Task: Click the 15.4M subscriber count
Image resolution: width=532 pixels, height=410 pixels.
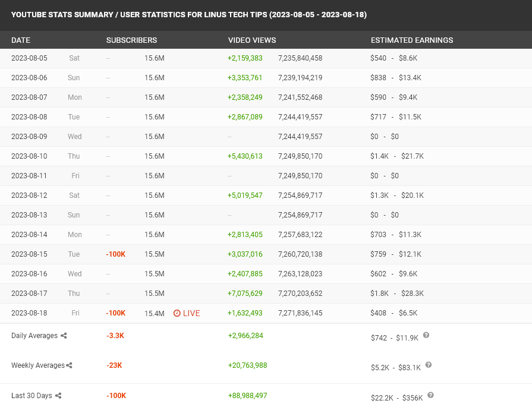Action: (x=155, y=313)
